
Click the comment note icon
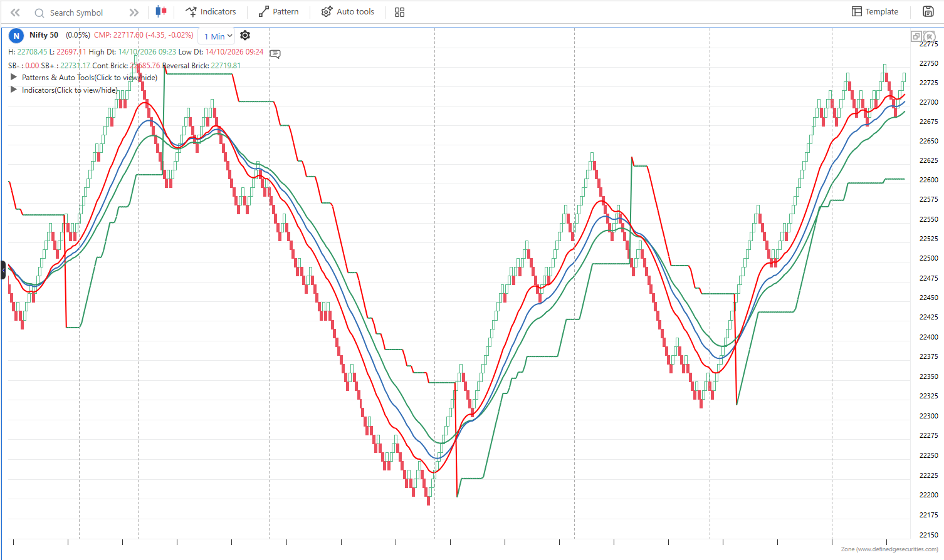coord(275,54)
